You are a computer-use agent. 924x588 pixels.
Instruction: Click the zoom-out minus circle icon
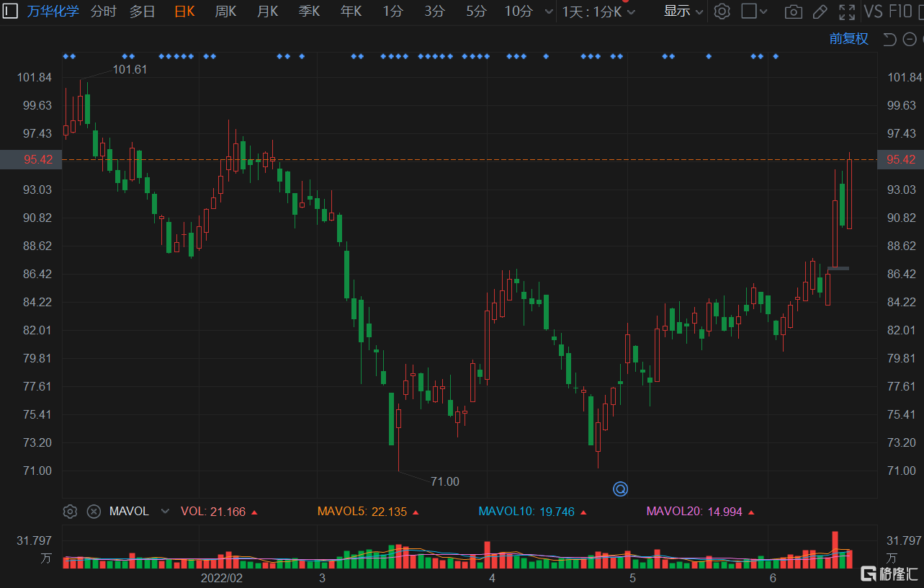coord(910,40)
